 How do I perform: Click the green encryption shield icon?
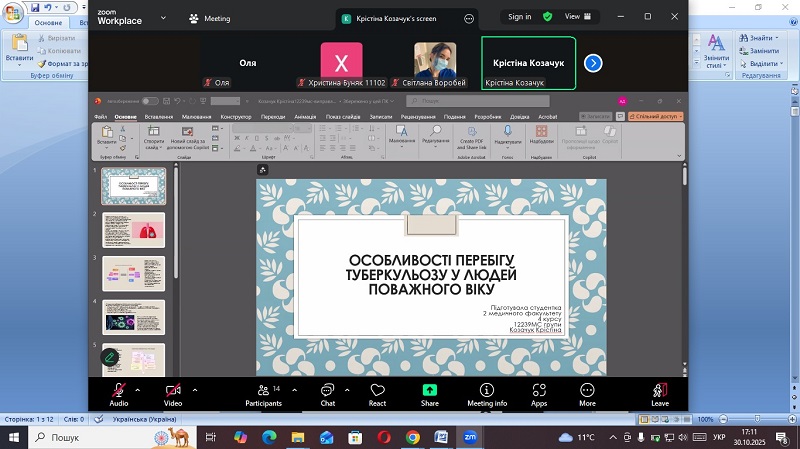[548, 17]
